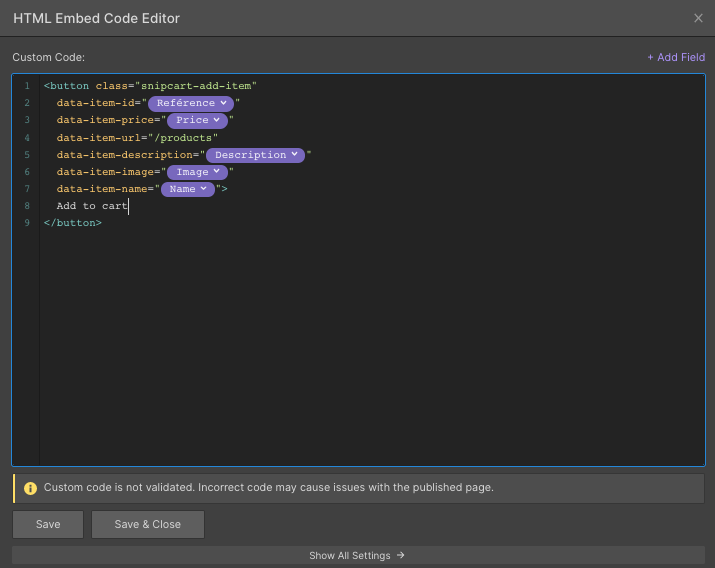Screen dimensions: 715x568
Task: Click the Save button
Action: (48, 524)
